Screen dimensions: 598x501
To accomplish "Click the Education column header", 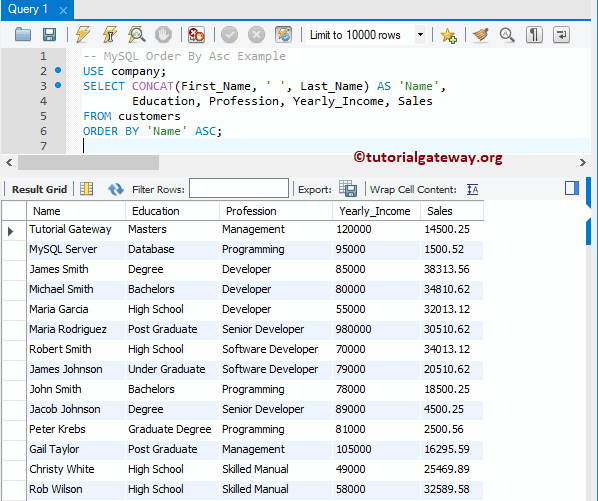I will pos(172,211).
